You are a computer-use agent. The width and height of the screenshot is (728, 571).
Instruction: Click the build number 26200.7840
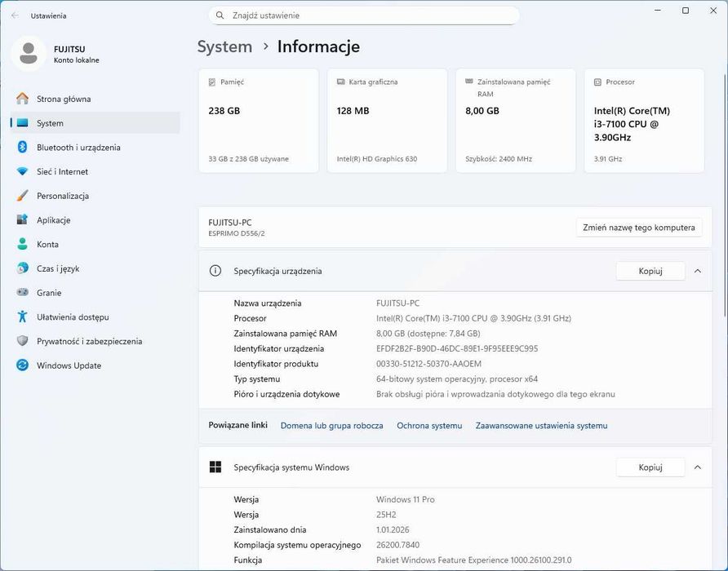click(398, 545)
